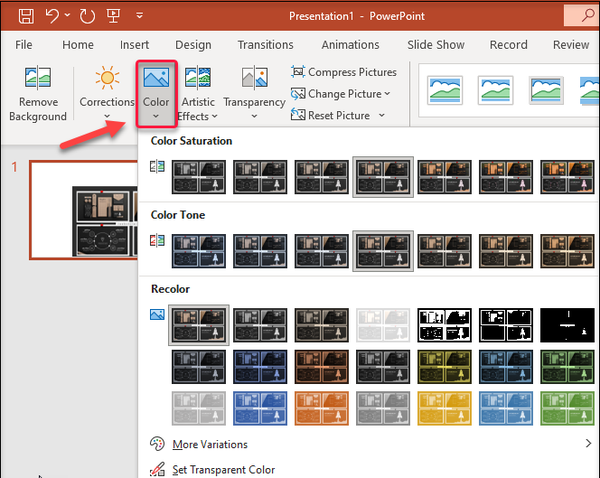
Task: Apply dark blue recolor preset
Action: pyautogui.click(x=260, y=367)
